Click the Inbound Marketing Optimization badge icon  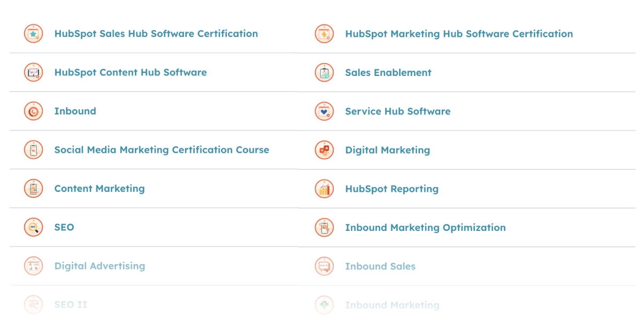[324, 227]
